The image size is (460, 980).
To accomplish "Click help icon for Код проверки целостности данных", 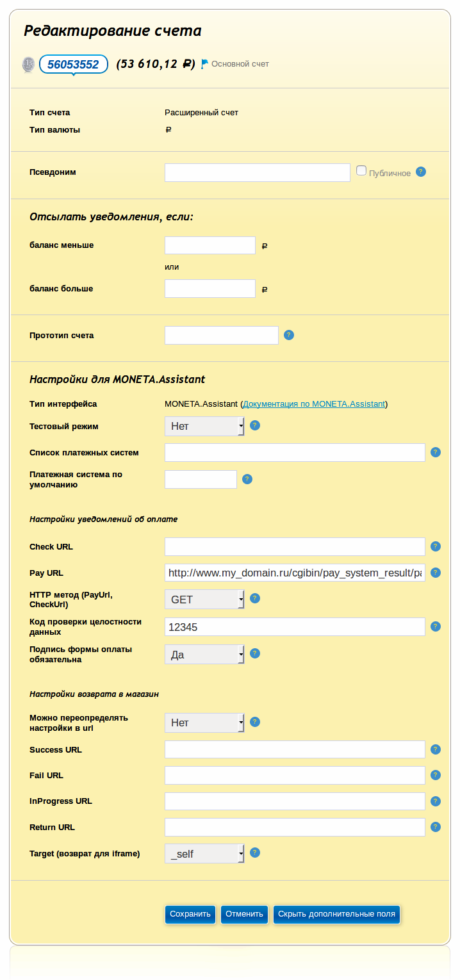I will [x=436, y=626].
